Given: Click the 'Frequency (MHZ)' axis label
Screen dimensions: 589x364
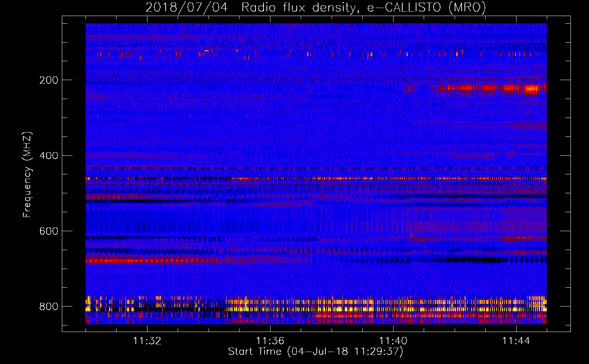Looking at the screenshot, I should 27,175.
